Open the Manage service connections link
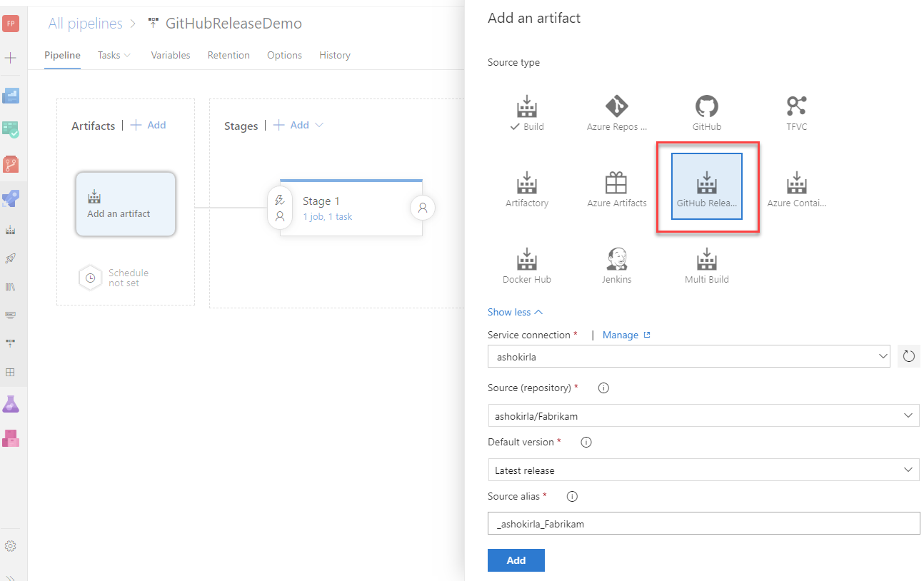Screen dimensions: 924x581 [x=621, y=334]
